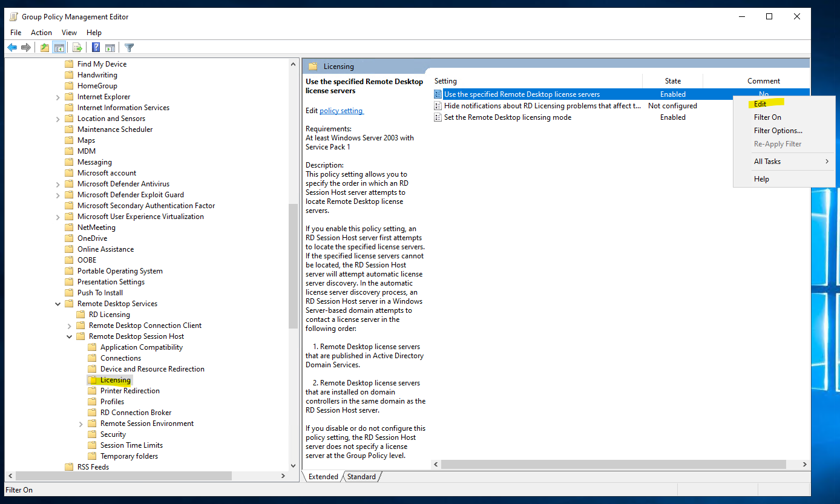
Task: Click the icon of 'Set the Remote Desktop licensing mode'
Action: (438, 117)
